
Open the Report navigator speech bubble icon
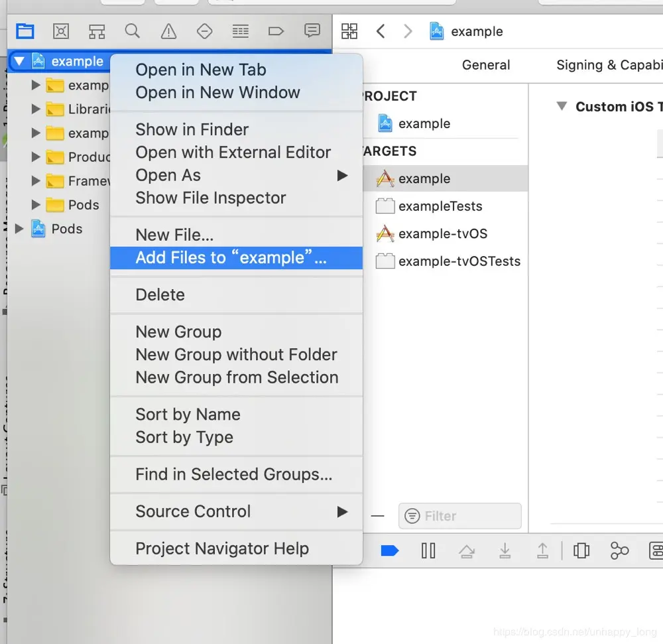coord(312,31)
